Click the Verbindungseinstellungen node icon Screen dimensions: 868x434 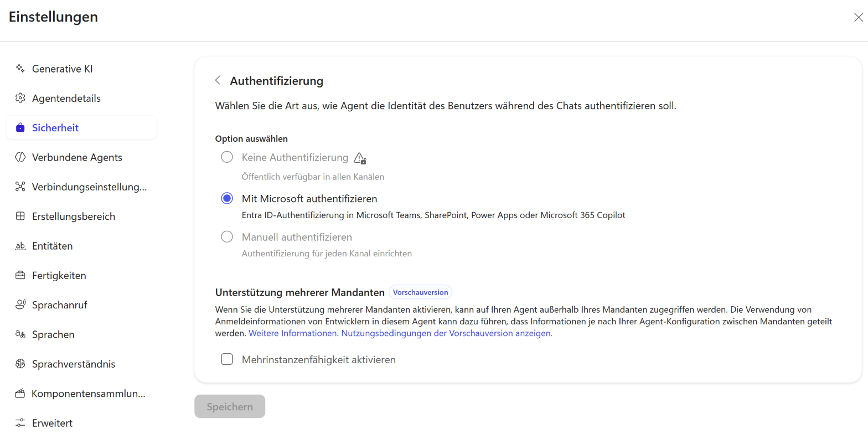tap(20, 187)
